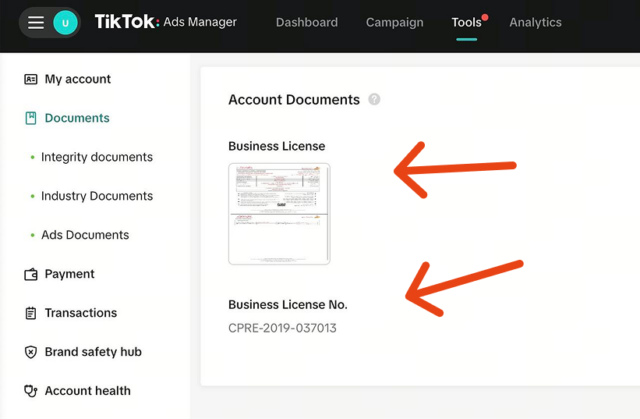Open Integrity documents in sidebar
This screenshot has height=419, width=640.
(97, 157)
